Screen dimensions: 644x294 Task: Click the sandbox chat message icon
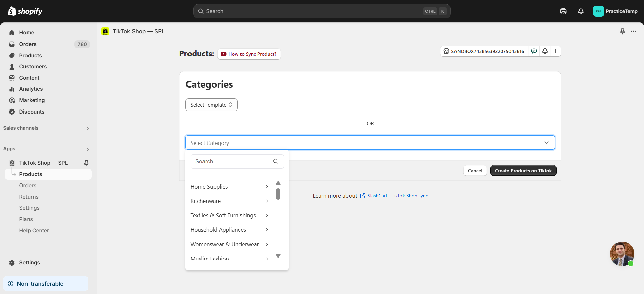click(x=534, y=51)
